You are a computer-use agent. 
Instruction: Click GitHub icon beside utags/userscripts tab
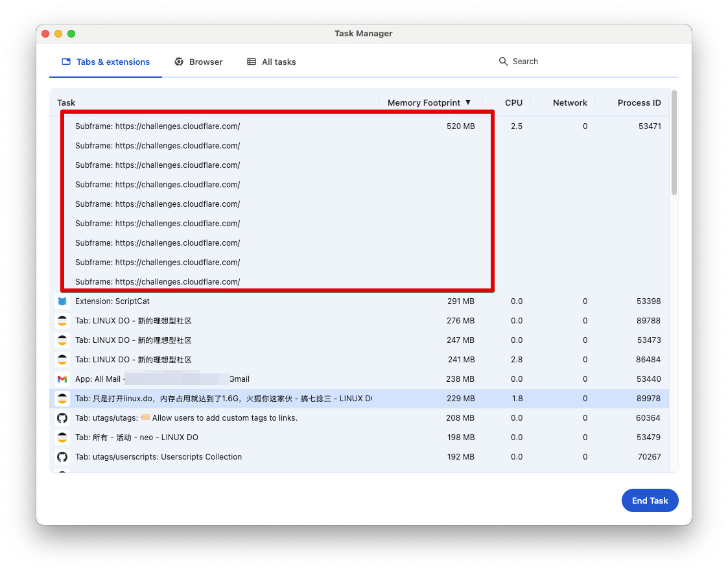point(62,457)
